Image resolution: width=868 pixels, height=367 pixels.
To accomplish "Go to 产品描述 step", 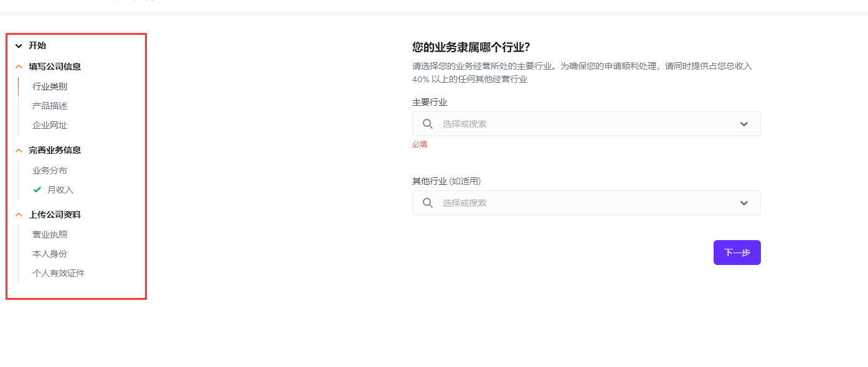I will point(50,106).
